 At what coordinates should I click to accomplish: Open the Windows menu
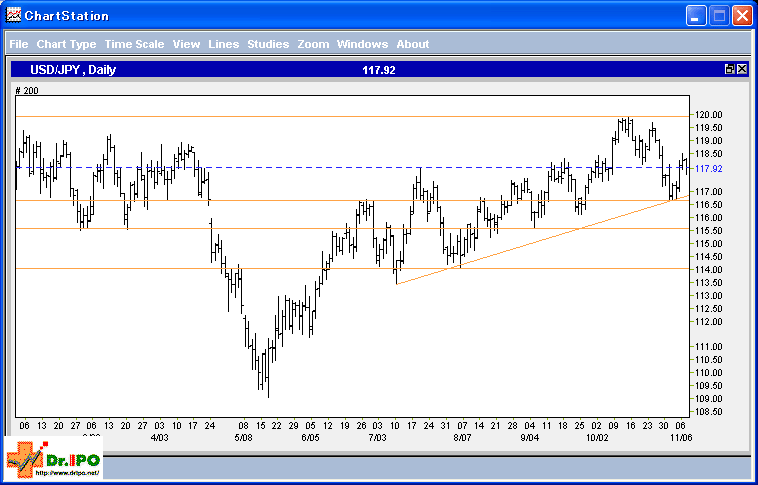[x=362, y=44]
